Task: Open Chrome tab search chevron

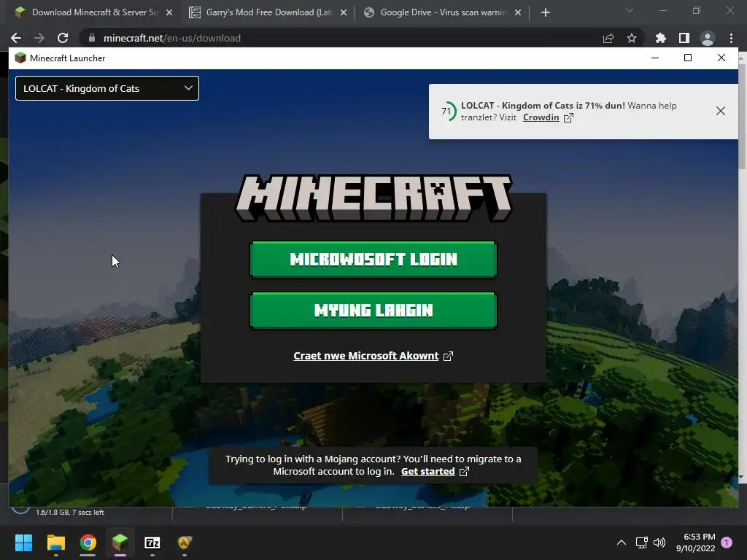Action: [x=630, y=10]
